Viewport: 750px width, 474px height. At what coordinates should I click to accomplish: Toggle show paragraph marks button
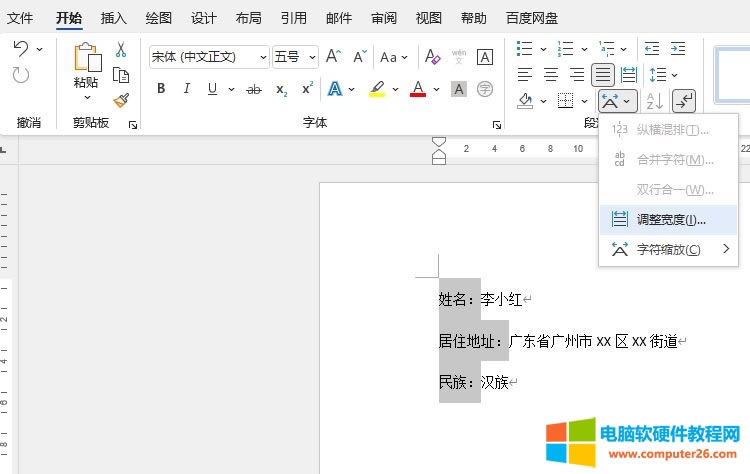(684, 100)
